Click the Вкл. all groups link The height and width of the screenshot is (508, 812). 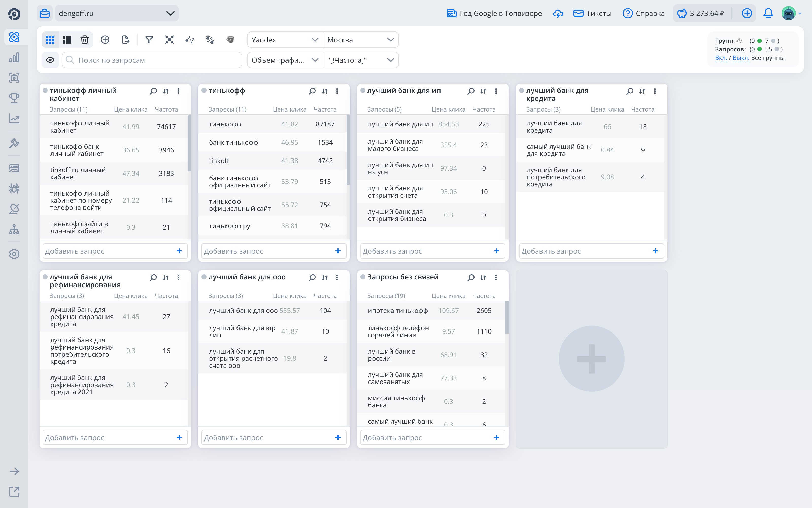pyautogui.click(x=721, y=58)
